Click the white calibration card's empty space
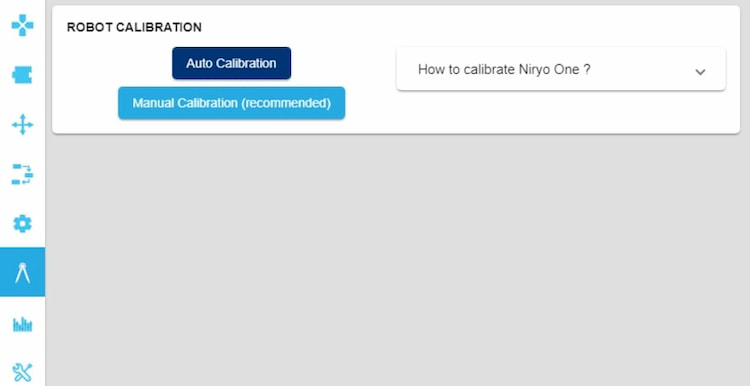750x386 pixels. [526, 115]
